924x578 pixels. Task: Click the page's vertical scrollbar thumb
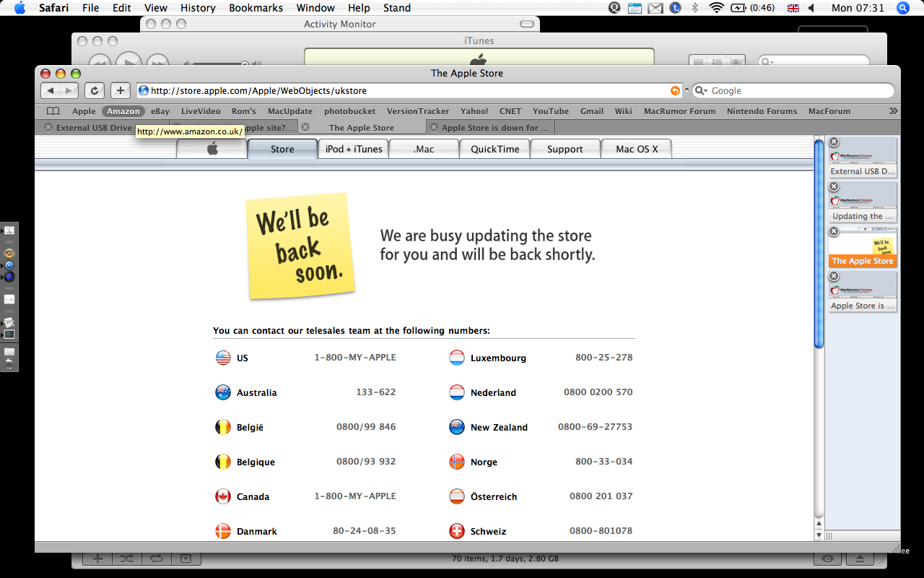pos(819,243)
